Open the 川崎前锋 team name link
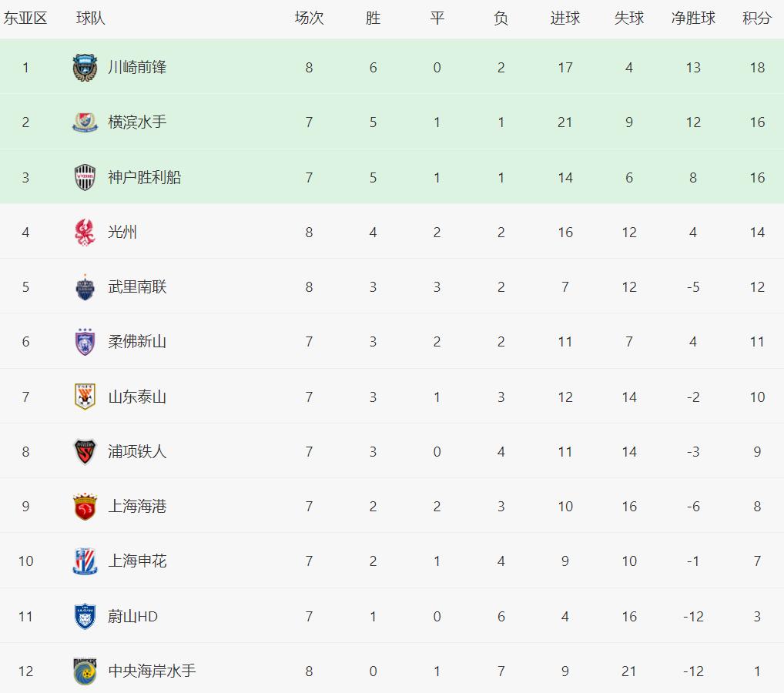 coord(137,68)
